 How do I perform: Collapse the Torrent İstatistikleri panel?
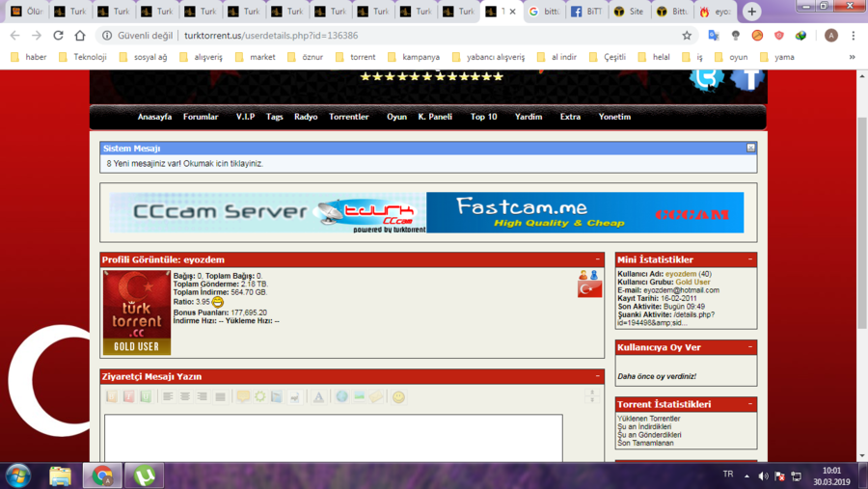pyautogui.click(x=750, y=404)
